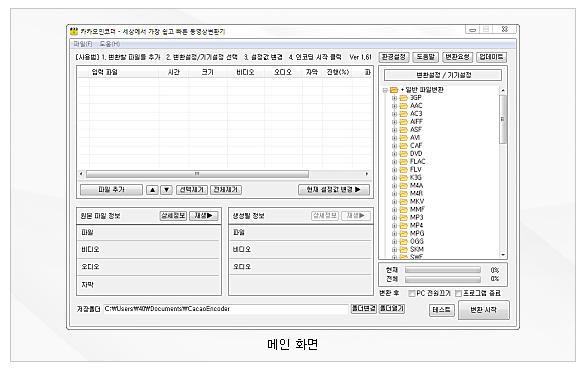Click the 시간 column header
Screen dimensions: 583x369
pyautogui.click(x=174, y=72)
